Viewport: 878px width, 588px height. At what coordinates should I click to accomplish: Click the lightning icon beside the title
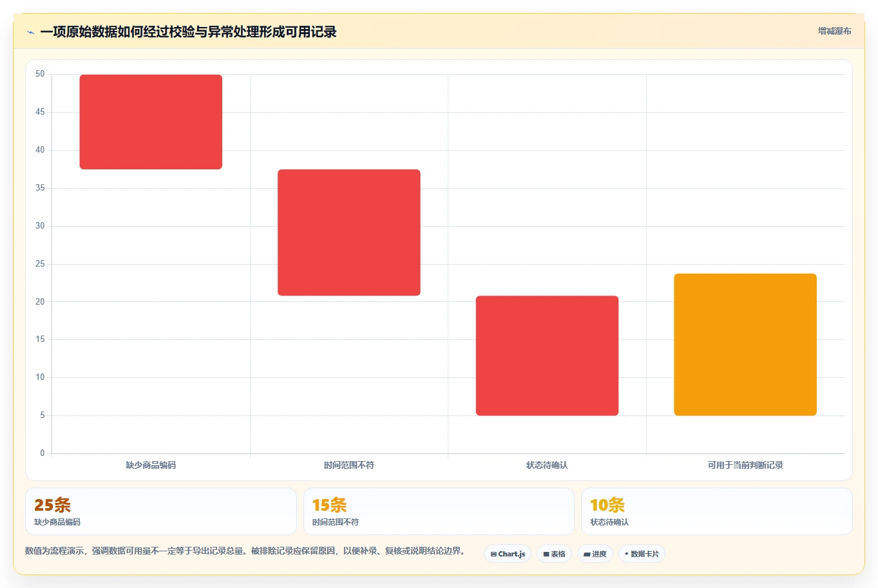[30, 32]
